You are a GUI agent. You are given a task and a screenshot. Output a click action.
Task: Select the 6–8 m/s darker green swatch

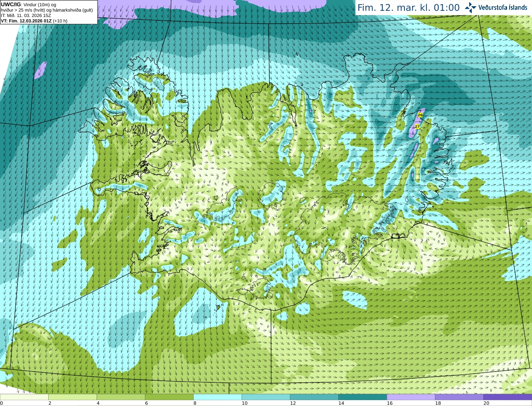click(x=169, y=397)
